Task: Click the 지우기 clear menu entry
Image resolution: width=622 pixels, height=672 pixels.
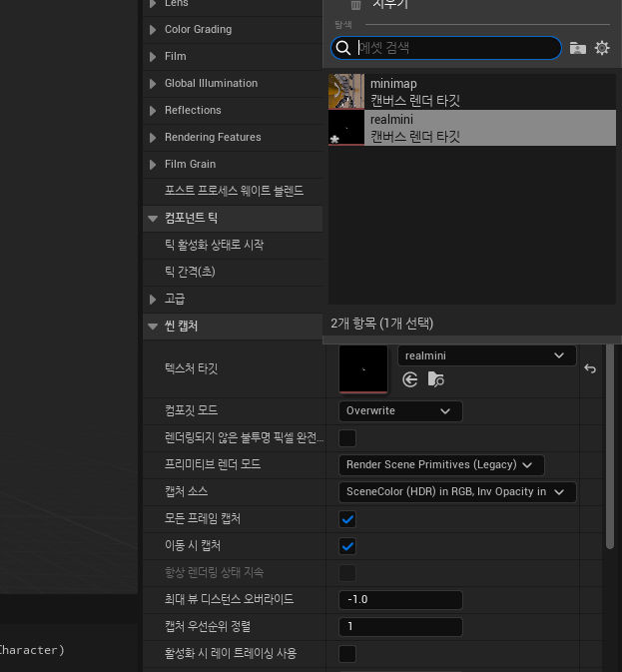Action: pyautogui.click(x=390, y=5)
